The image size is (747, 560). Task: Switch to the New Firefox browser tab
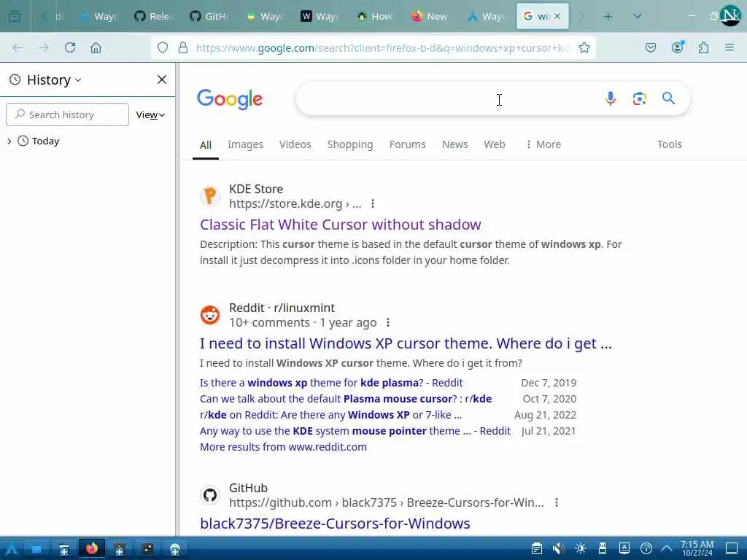430,17
